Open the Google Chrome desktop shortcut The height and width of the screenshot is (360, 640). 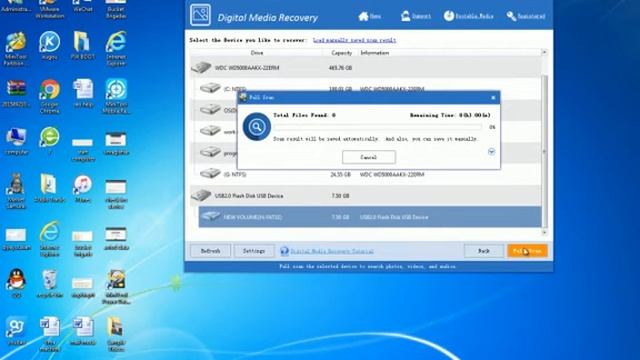(x=49, y=97)
